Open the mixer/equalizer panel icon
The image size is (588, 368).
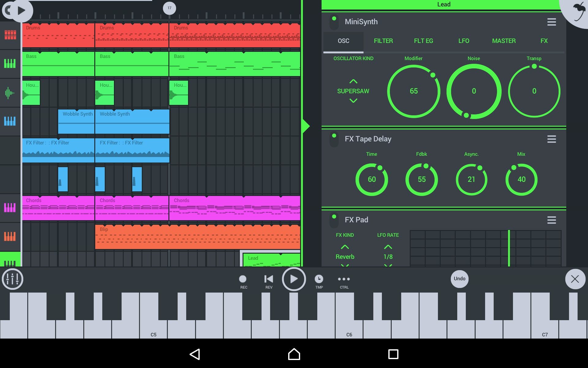click(12, 278)
